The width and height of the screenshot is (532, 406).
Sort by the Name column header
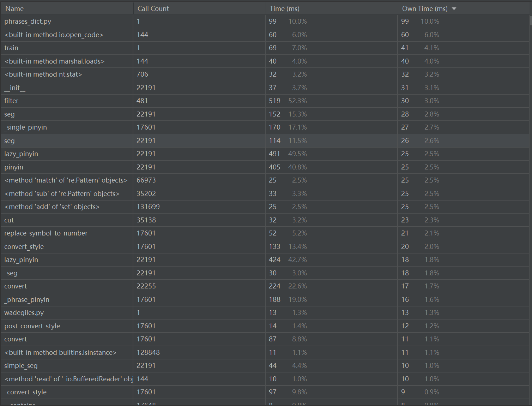(14, 9)
